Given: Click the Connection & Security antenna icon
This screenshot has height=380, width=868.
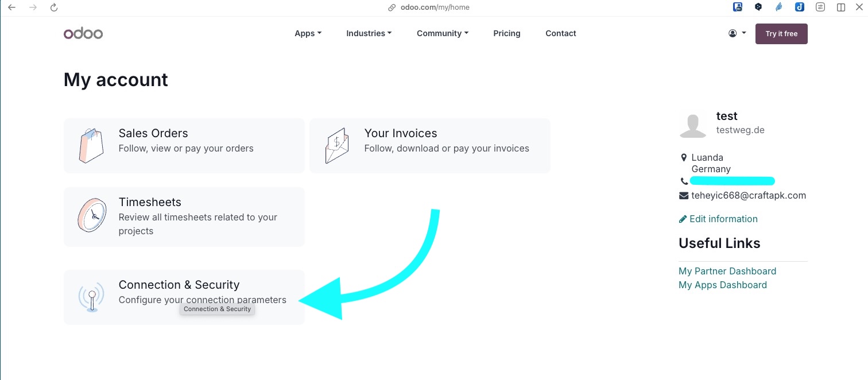Looking at the screenshot, I should point(91,297).
